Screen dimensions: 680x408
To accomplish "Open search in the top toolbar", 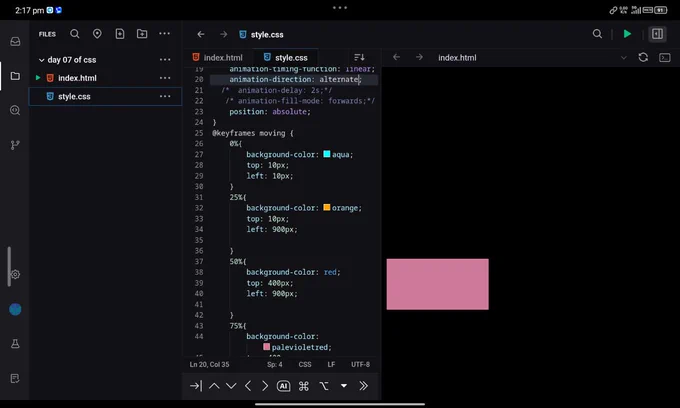I will click(x=597, y=34).
